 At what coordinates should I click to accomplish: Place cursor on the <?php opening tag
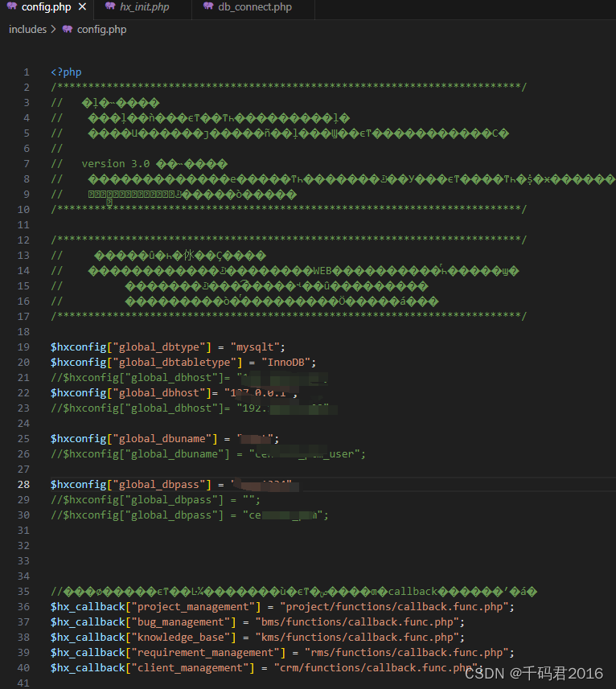tap(66, 72)
